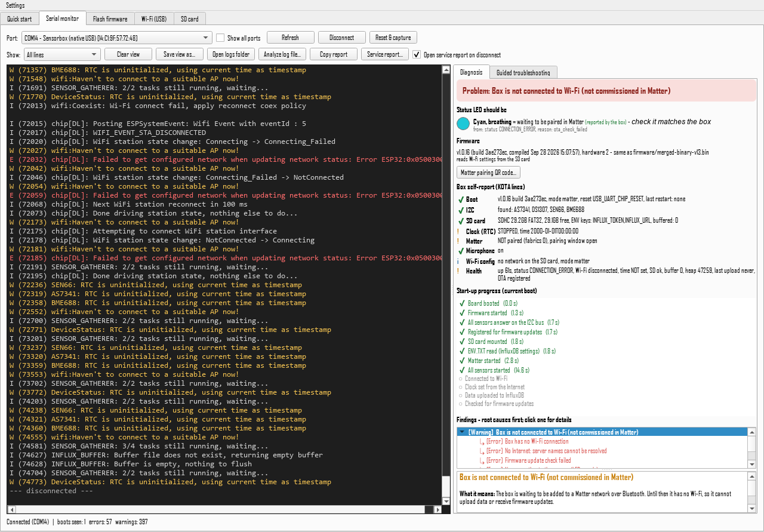Click the Wi-Fi config info icon
Image resolution: width=764 pixels, height=532 pixels.
(458, 262)
